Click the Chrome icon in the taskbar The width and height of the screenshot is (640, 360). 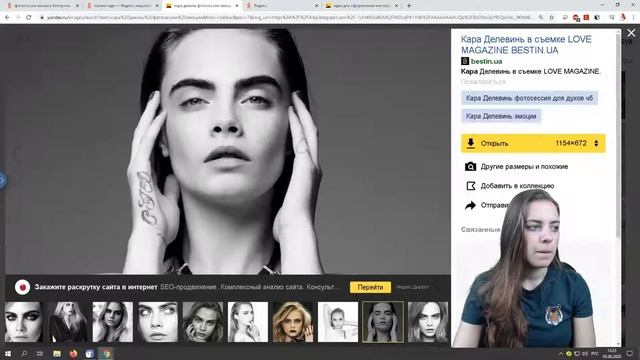(107, 353)
